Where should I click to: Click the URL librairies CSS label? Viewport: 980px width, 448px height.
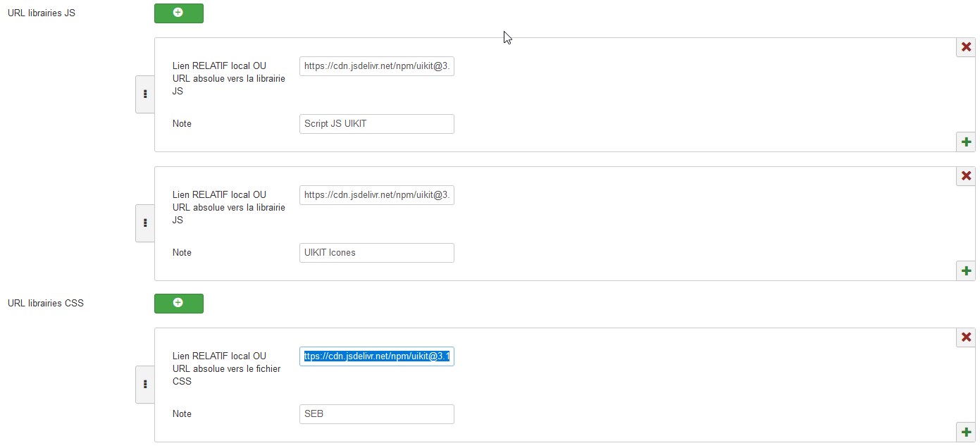pyautogui.click(x=45, y=303)
